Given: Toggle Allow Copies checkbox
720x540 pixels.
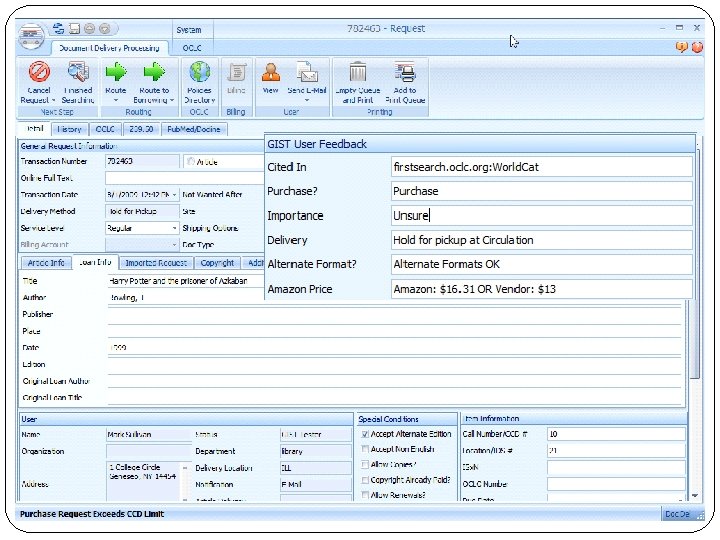Looking at the screenshot, I should tap(365, 465).
